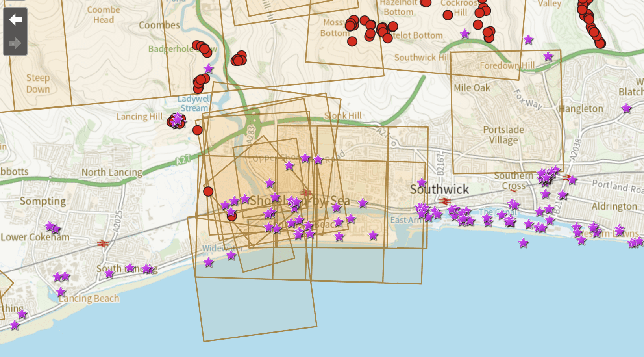Select lone purple star offshore south of The Canal
644x357 pixels.
(523, 243)
